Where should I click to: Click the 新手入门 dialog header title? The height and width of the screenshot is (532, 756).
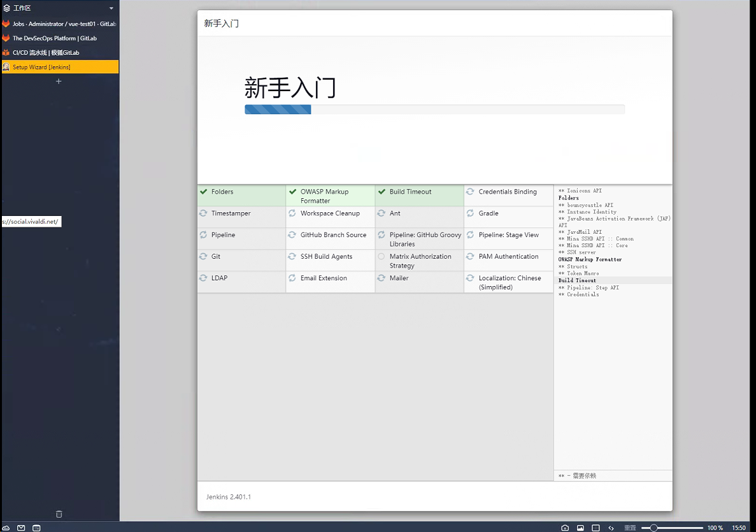coord(221,23)
